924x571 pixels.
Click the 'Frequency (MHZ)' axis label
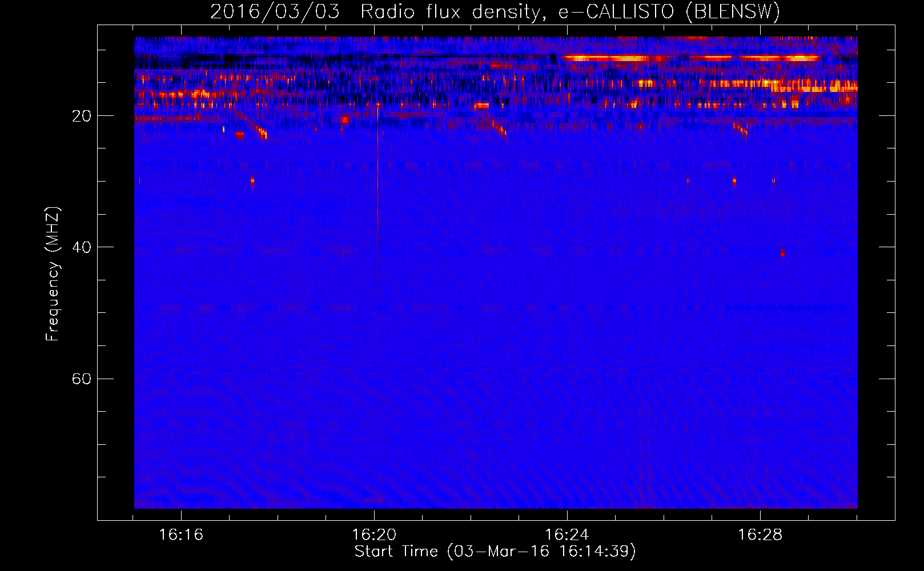[53, 274]
